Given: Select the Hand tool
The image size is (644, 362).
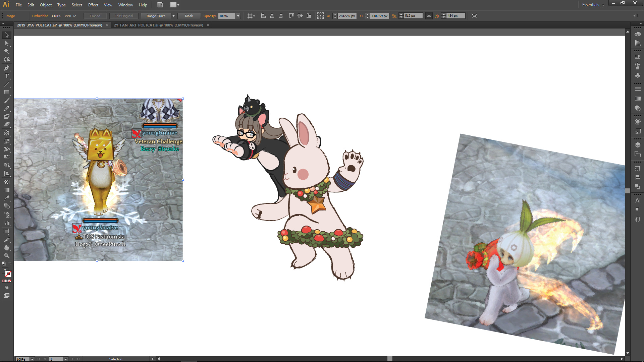Looking at the screenshot, I should (x=6, y=248).
